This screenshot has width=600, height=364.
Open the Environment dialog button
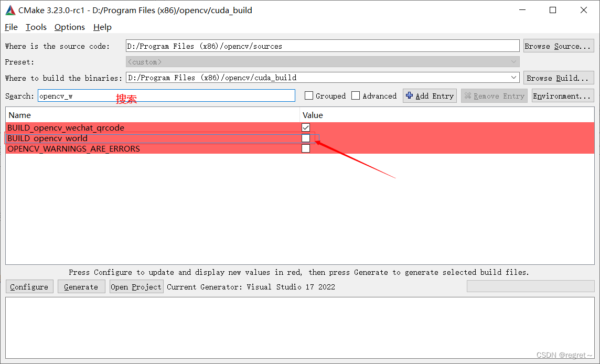point(562,95)
